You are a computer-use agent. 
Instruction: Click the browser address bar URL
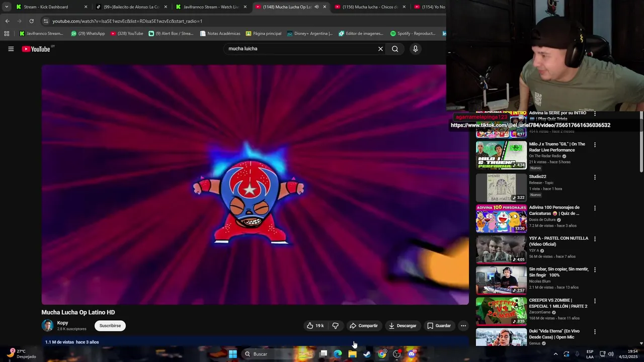[127, 21]
